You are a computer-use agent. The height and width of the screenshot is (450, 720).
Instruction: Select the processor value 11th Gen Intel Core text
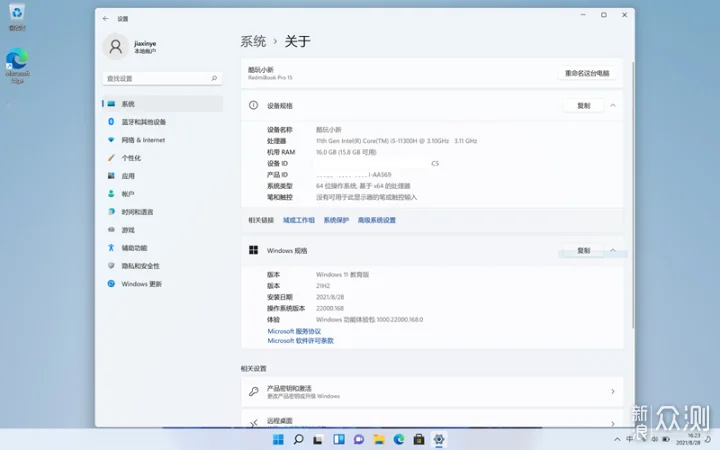tap(396, 141)
